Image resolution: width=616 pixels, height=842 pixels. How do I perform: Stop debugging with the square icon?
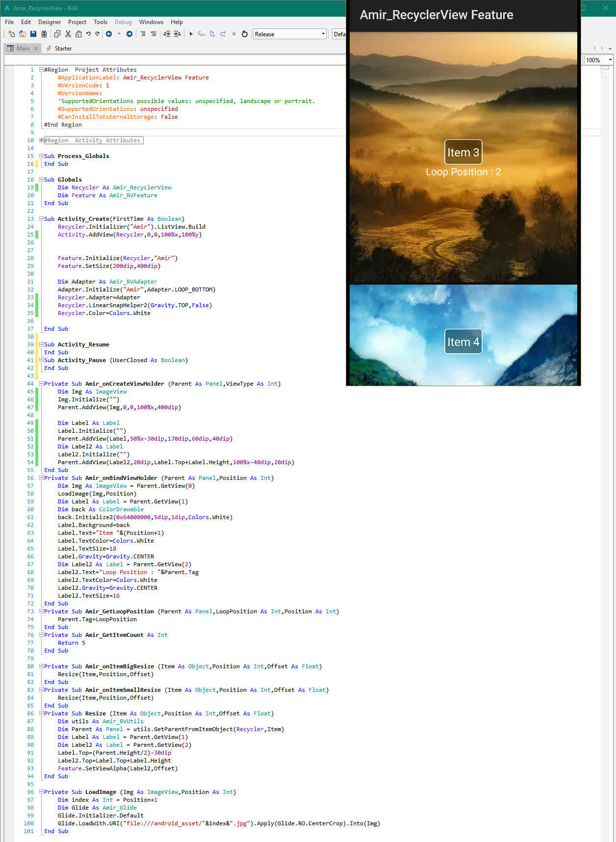click(234, 34)
